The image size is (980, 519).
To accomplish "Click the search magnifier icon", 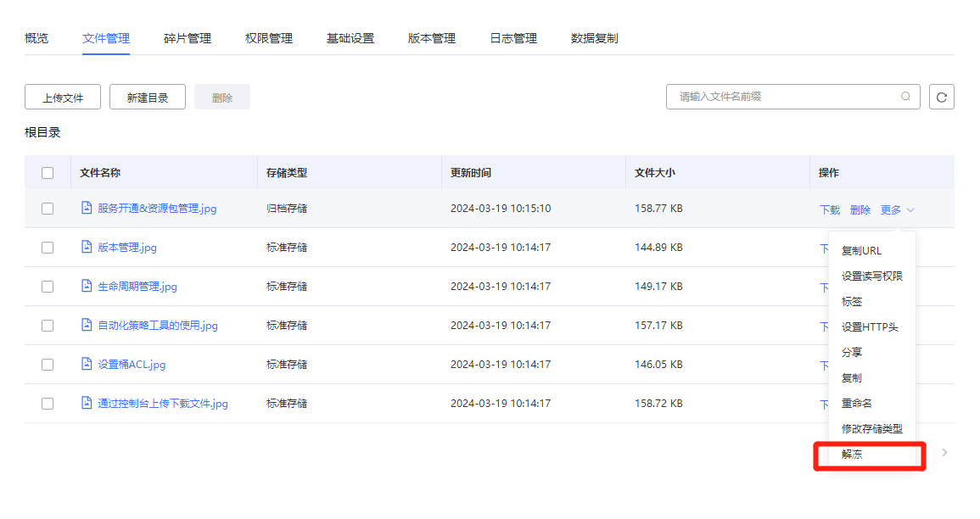I will coord(905,96).
